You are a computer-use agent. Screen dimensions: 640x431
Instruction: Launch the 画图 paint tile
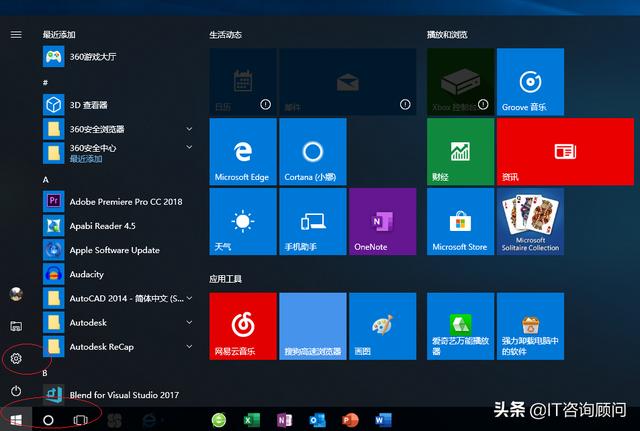[381, 326]
